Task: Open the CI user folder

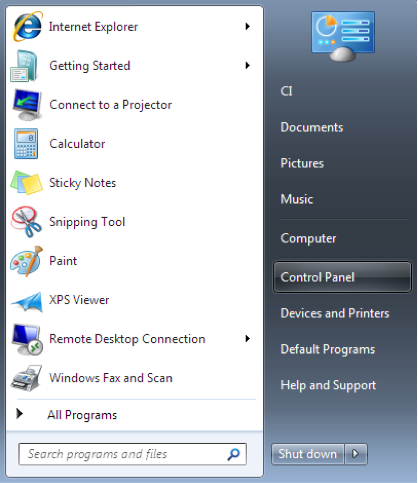Action: 286,91
